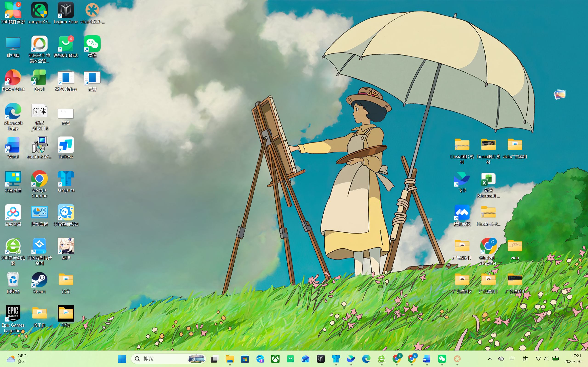Select the 百度网盘 desktop icon

tap(13, 215)
